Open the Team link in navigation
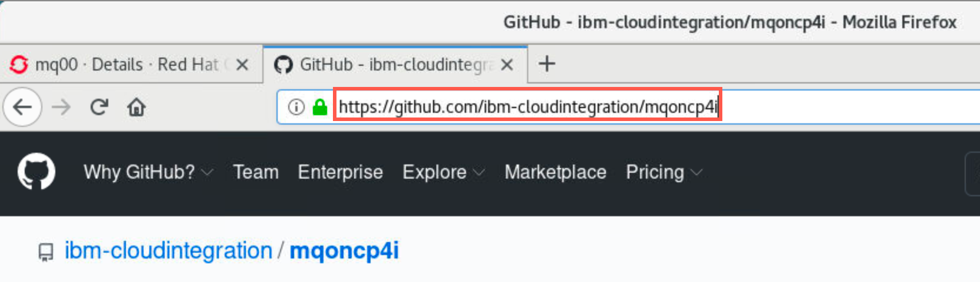The height and width of the screenshot is (282, 980). pyautogui.click(x=256, y=172)
